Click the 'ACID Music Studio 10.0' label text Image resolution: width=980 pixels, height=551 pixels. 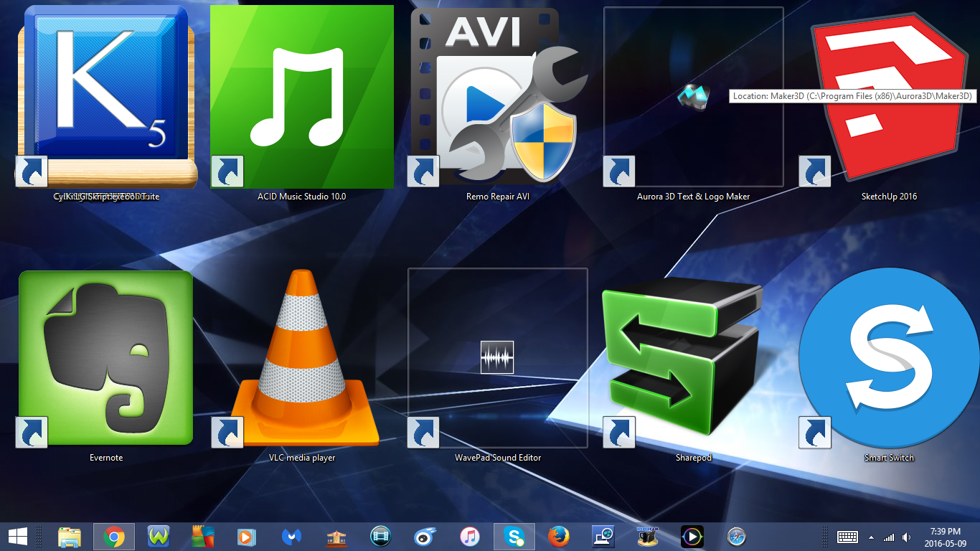click(302, 197)
